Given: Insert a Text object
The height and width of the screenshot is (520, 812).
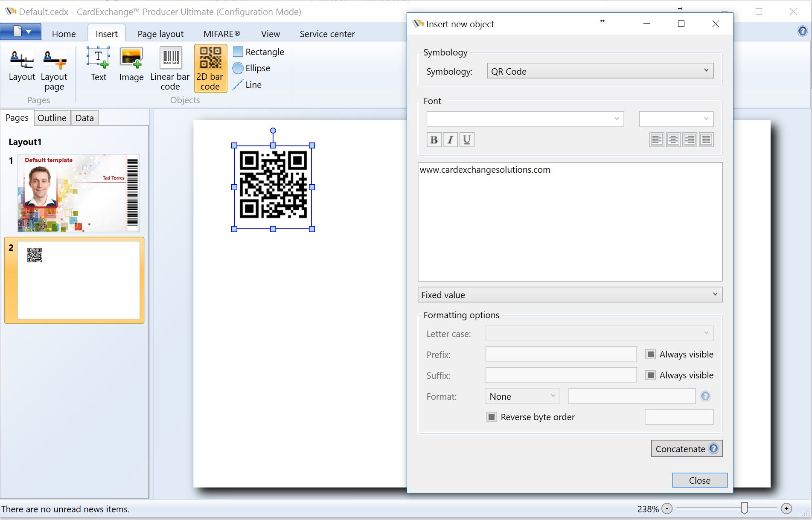Looking at the screenshot, I should pyautogui.click(x=99, y=64).
